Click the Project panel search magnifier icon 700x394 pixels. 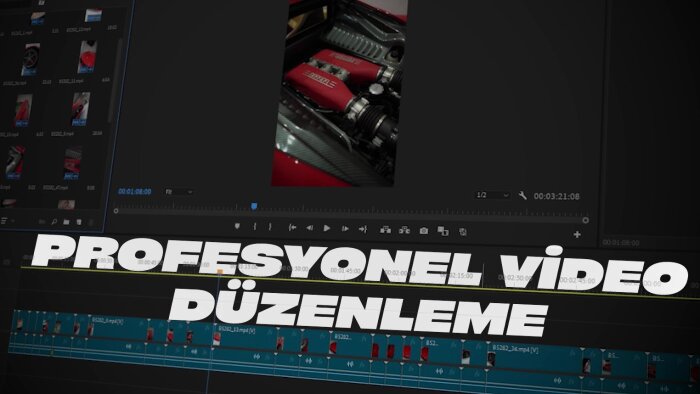54,221
